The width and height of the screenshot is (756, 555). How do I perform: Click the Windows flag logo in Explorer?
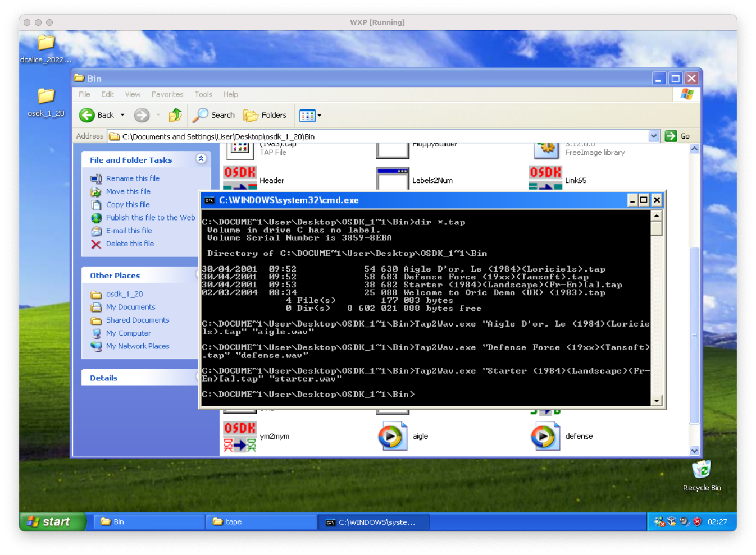point(686,94)
